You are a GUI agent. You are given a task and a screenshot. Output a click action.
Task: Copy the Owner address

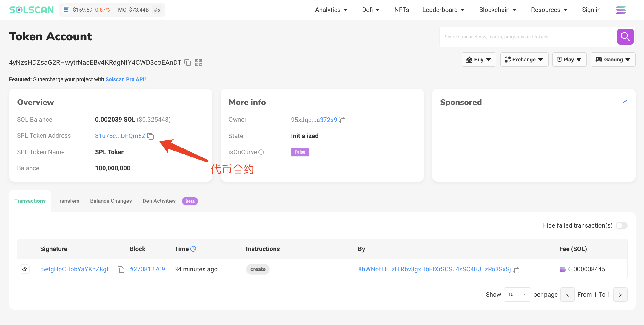[342, 120]
